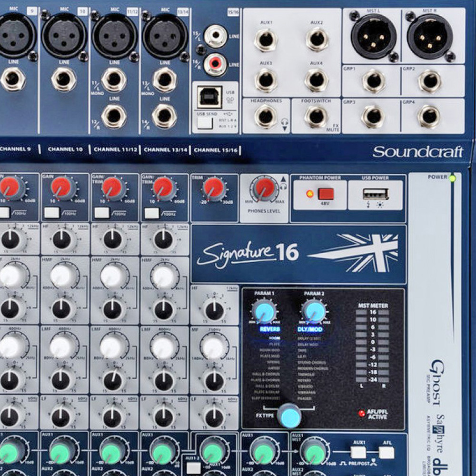Image resolution: width=476 pixels, height=476 pixels.
Task: Click the red PHONES LEVEL knob
Action: point(265,188)
